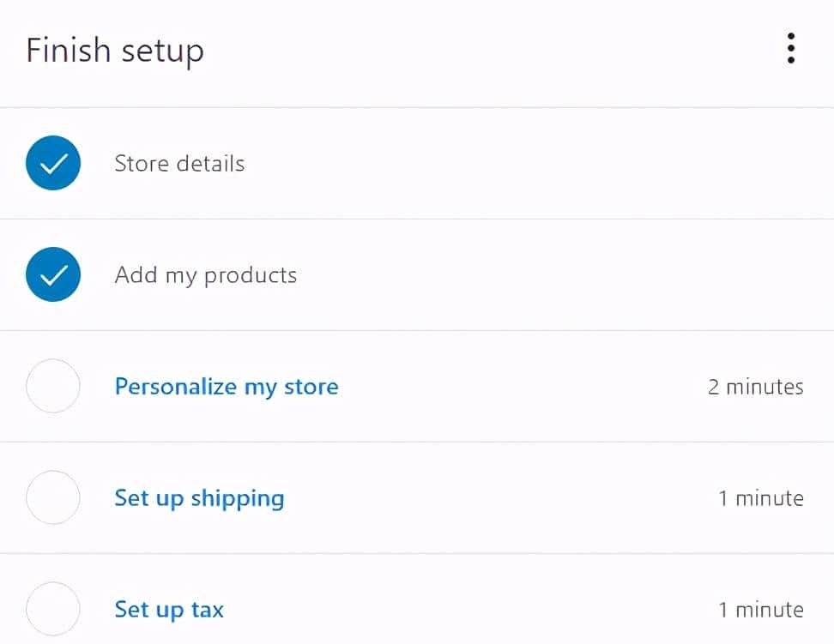Open the Set up shipping task

tap(199, 498)
